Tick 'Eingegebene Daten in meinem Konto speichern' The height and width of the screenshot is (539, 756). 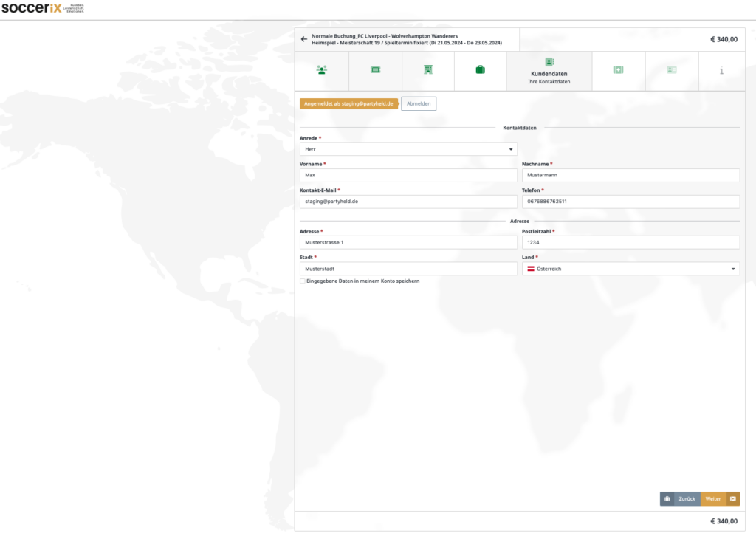[x=303, y=281]
